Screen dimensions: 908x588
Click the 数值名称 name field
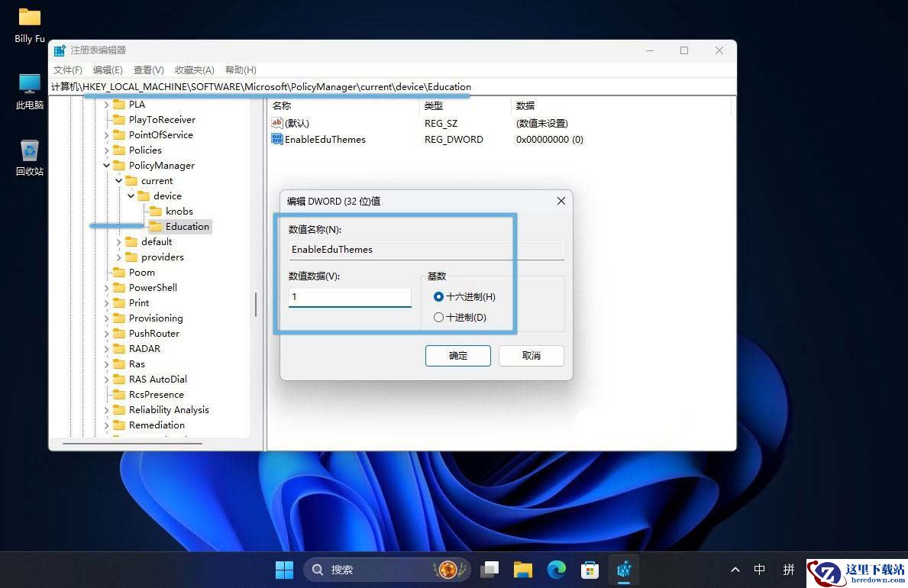(426, 250)
